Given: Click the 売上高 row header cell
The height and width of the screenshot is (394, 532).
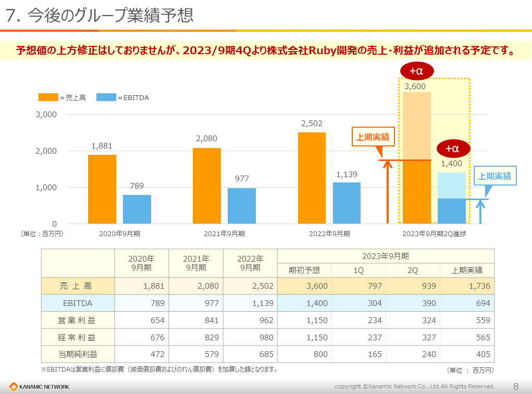Looking at the screenshot, I should 78,286.
